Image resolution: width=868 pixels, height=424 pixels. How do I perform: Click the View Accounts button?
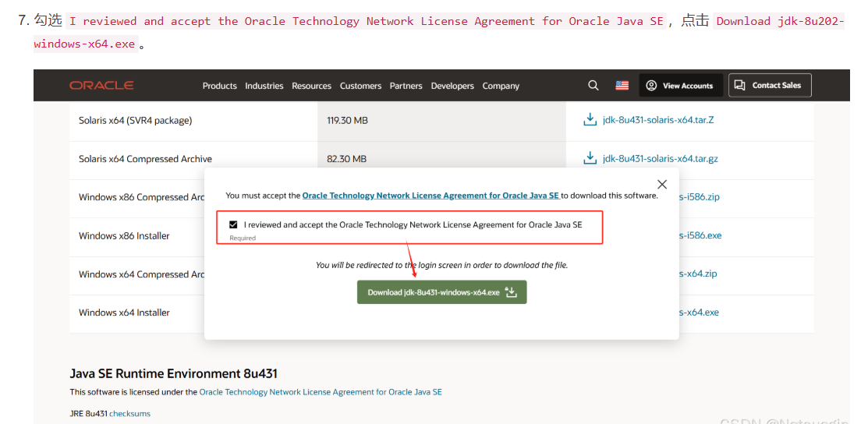(681, 85)
